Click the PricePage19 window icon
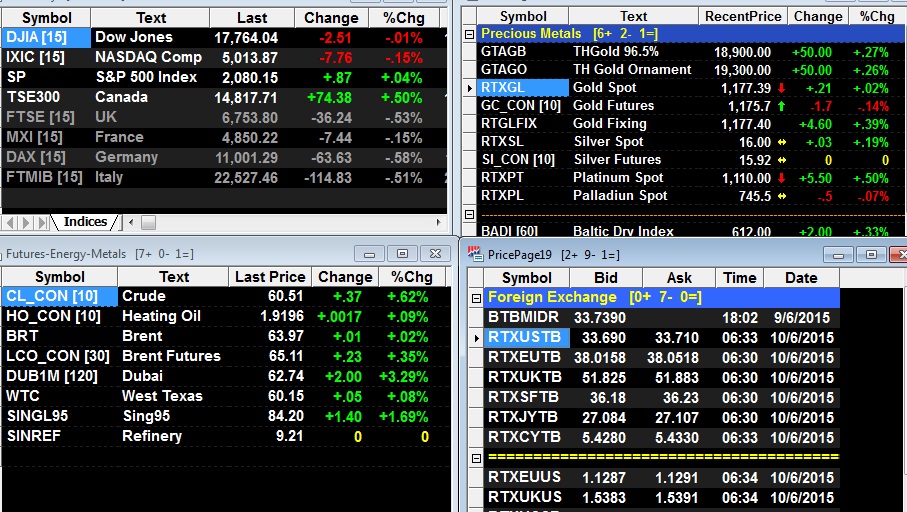The image size is (907, 512). pos(475,254)
